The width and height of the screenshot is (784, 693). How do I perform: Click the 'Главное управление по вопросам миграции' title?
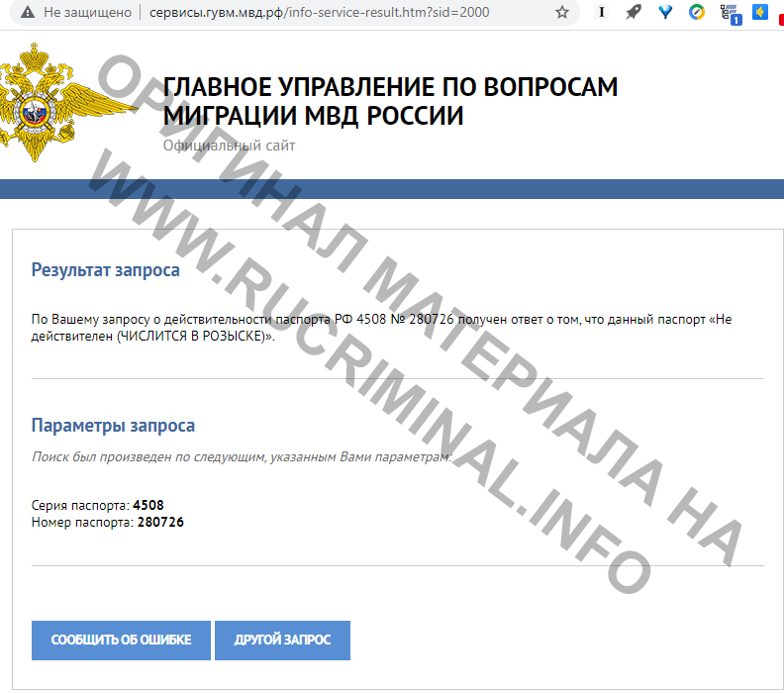pos(390,101)
